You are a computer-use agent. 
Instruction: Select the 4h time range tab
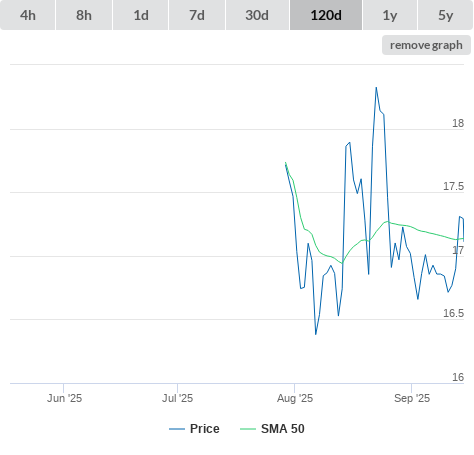tap(27, 15)
